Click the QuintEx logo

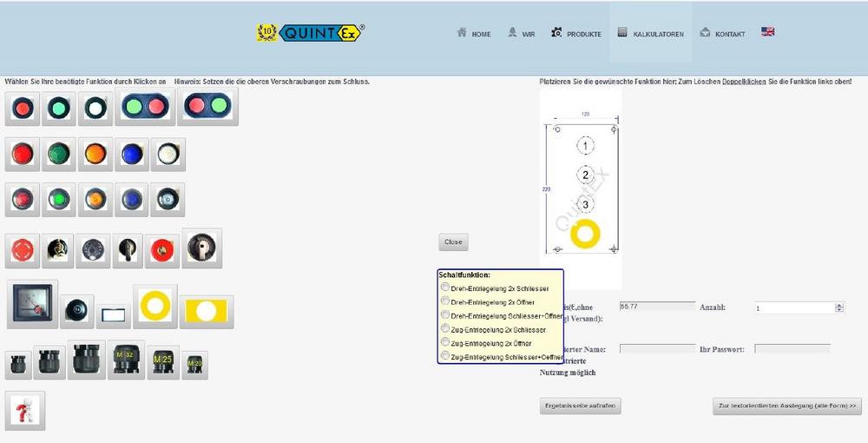(x=311, y=33)
